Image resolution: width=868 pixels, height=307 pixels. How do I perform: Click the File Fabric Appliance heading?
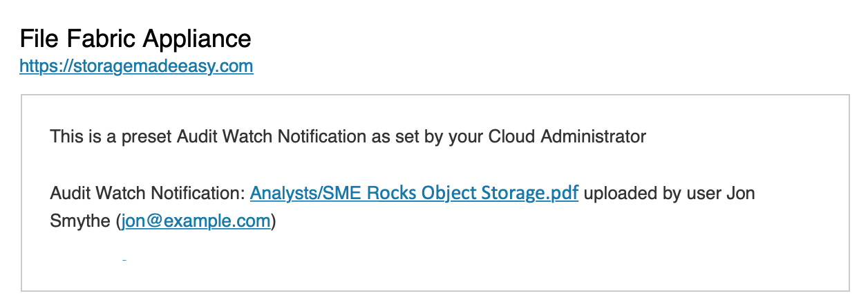[x=135, y=38]
